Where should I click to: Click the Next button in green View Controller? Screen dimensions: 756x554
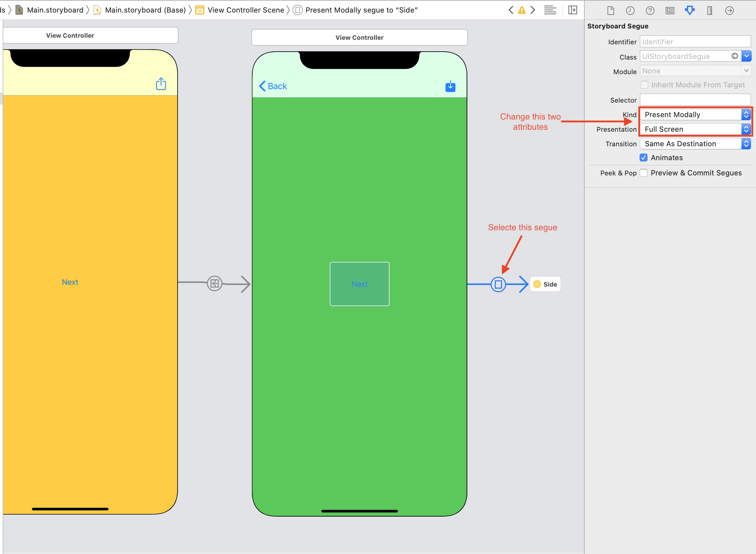[x=359, y=284]
